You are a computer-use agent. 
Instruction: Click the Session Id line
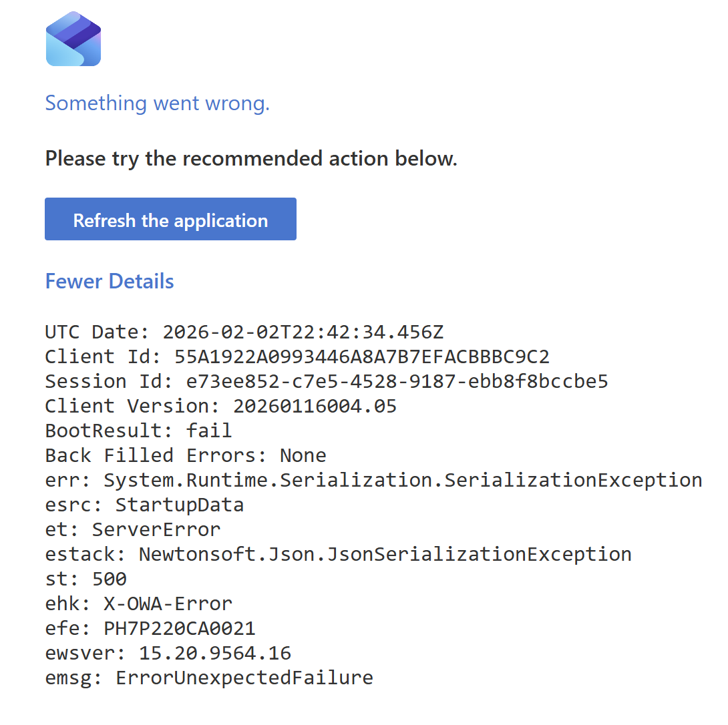coord(327,382)
